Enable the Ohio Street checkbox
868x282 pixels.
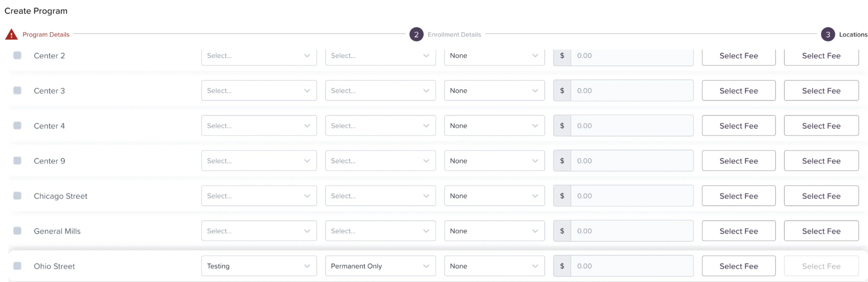17,265
